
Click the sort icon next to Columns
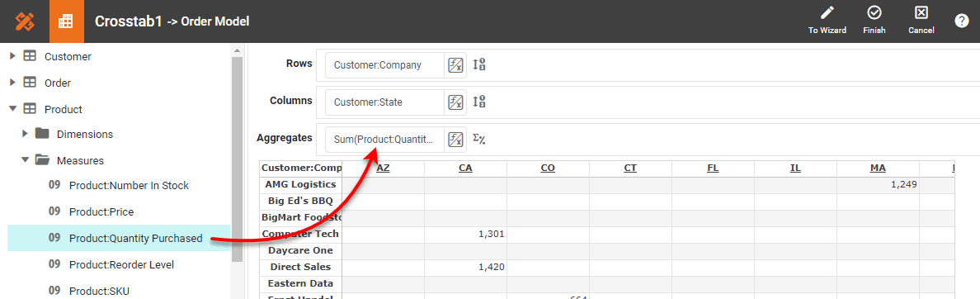[479, 102]
